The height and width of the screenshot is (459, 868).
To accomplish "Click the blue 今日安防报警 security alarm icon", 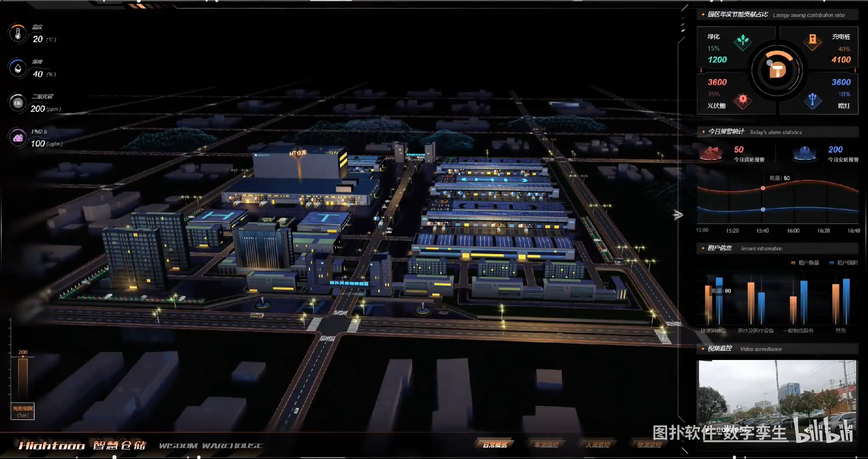I will coord(804,153).
